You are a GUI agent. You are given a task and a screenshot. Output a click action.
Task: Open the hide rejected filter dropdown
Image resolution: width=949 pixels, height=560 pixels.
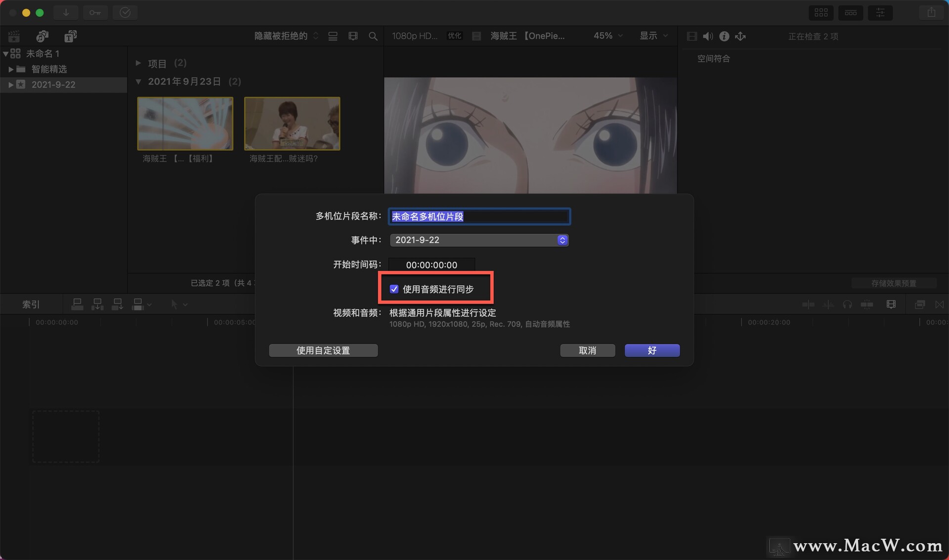pyautogui.click(x=286, y=36)
